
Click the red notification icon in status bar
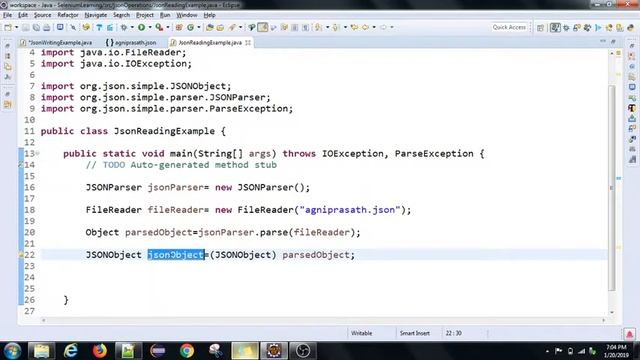[x=629, y=334]
